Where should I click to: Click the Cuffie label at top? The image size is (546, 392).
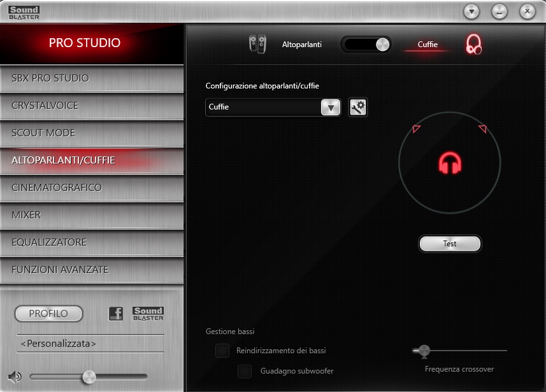point(427,45)
